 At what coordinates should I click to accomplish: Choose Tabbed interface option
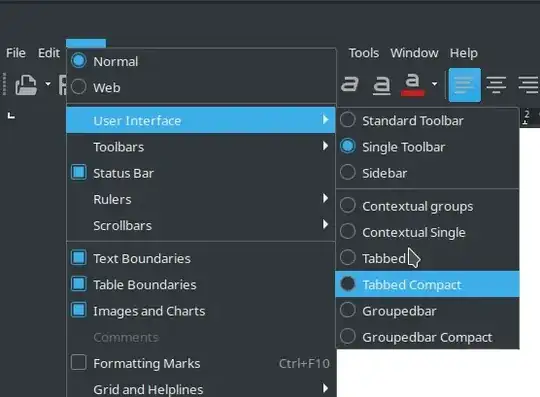click(427, 258)
